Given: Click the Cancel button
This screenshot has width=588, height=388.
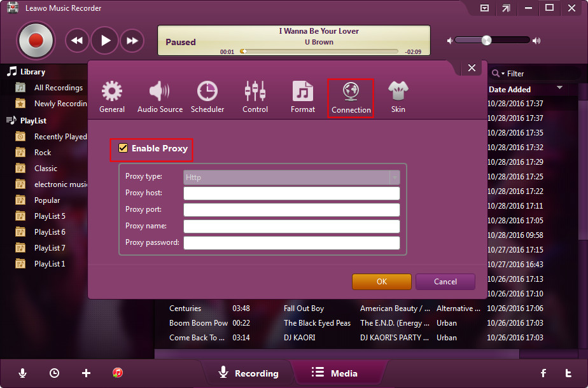Looking at the screenshot, I should click(x=445, y=282).
